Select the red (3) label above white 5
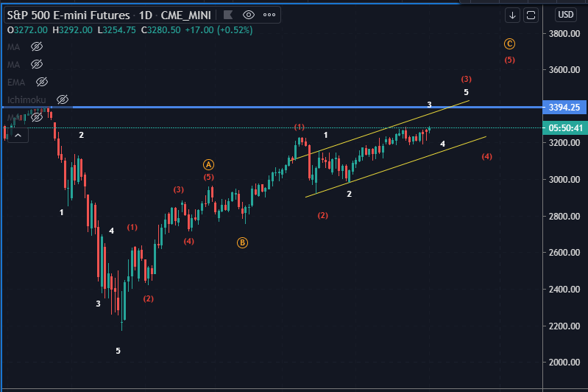Image resolution: width=588 pixels, height=392 pixels. point(466,79)
